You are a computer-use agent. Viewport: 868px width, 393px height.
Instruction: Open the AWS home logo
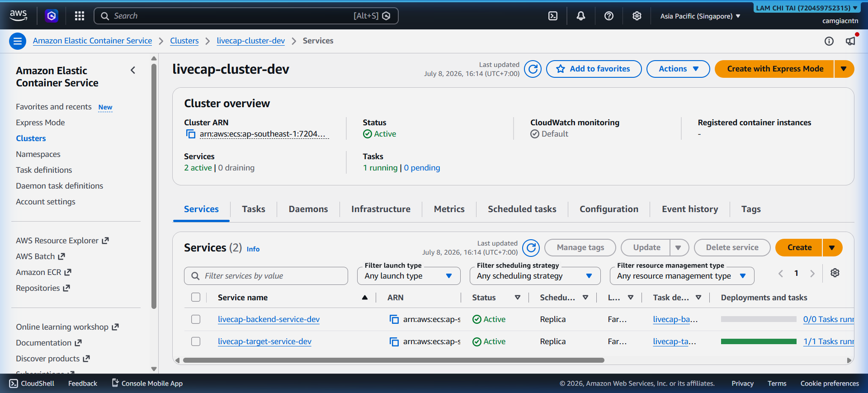pyautogui.click(x=19, y=15)
